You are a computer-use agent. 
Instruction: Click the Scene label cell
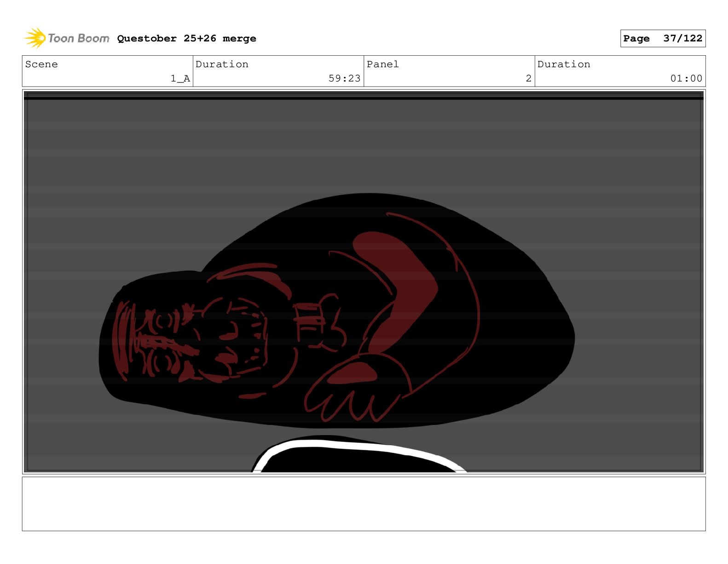pyautogui.click(x=108, y=71)
